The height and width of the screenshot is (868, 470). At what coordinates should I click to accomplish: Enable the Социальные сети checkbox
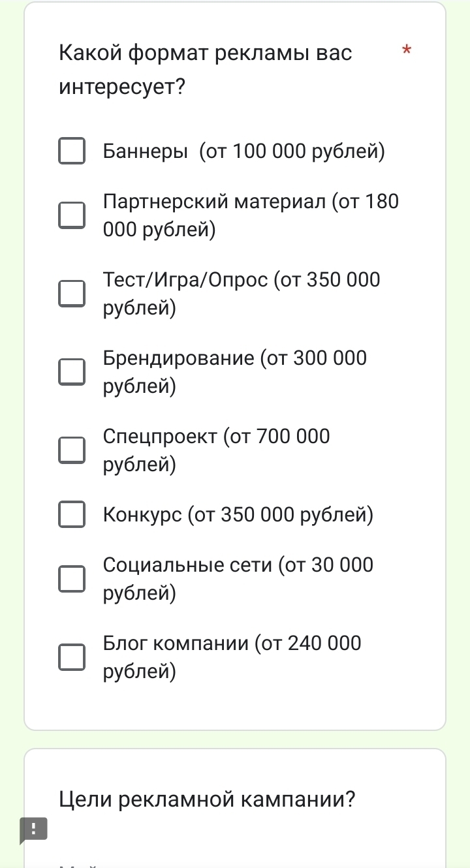72,579
